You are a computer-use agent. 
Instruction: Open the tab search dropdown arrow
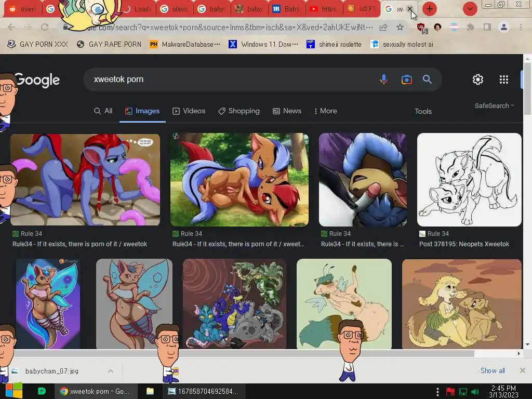[470, 9]
